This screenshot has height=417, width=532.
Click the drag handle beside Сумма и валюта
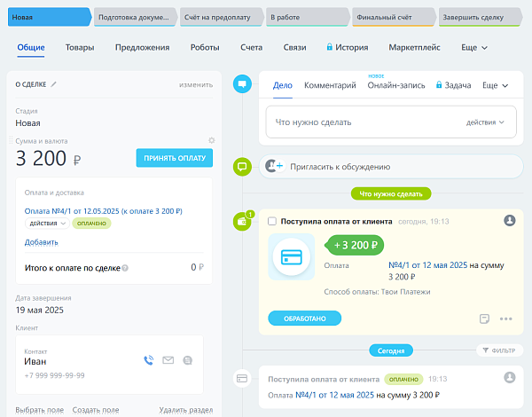[11, 140]
